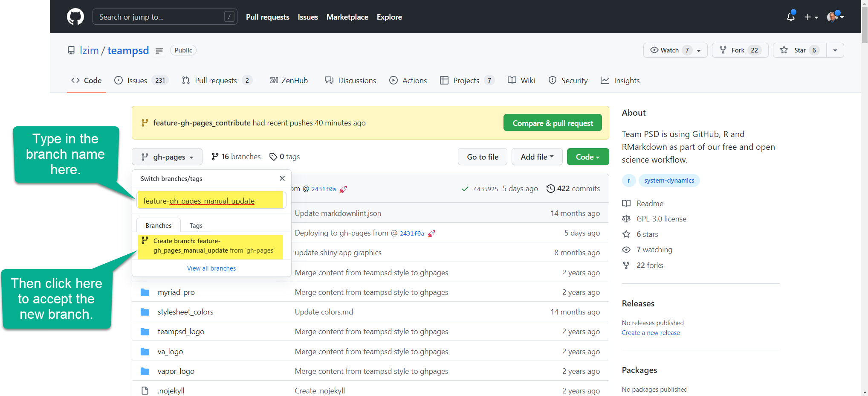Fork the repository

(740, 50)
